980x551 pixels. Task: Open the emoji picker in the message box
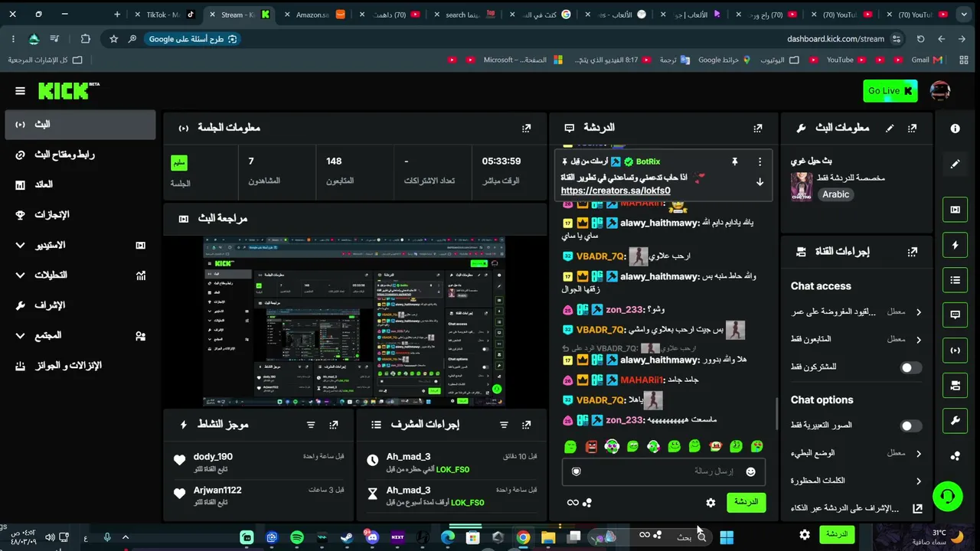pyautogui.click(x=750, y=472)
